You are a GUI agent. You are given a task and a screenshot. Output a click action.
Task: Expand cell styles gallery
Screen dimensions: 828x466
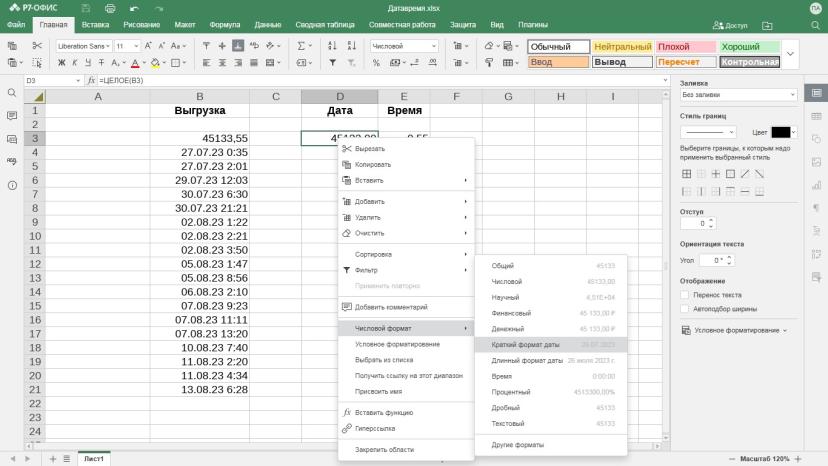(791, 54)
